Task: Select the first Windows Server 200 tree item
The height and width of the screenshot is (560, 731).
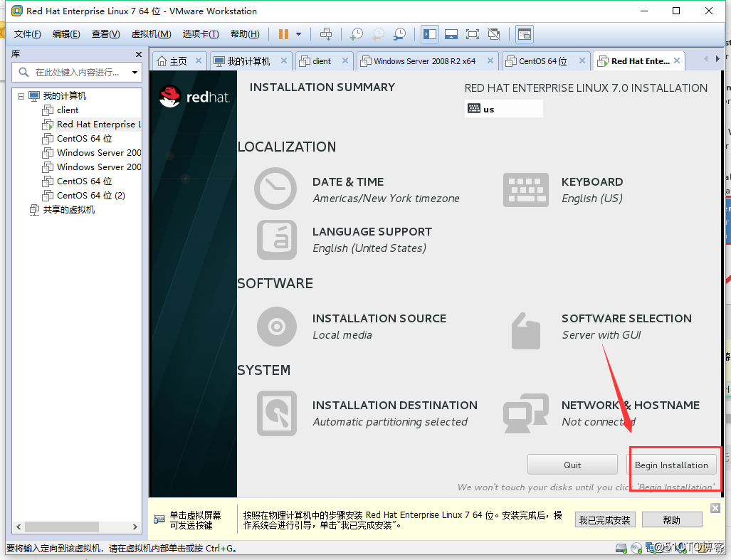Action: (99, 153)
